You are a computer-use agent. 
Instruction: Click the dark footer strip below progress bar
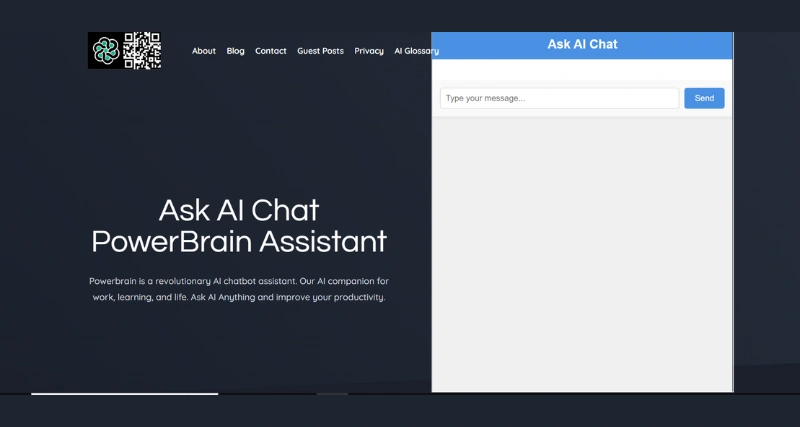[400, 412]
